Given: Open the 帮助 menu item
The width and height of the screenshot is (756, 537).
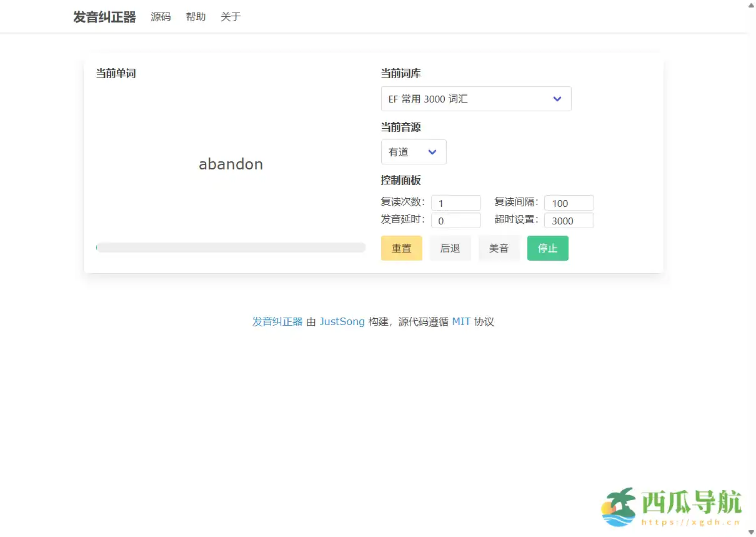Looking at the screenshot, I should (196, 17).
